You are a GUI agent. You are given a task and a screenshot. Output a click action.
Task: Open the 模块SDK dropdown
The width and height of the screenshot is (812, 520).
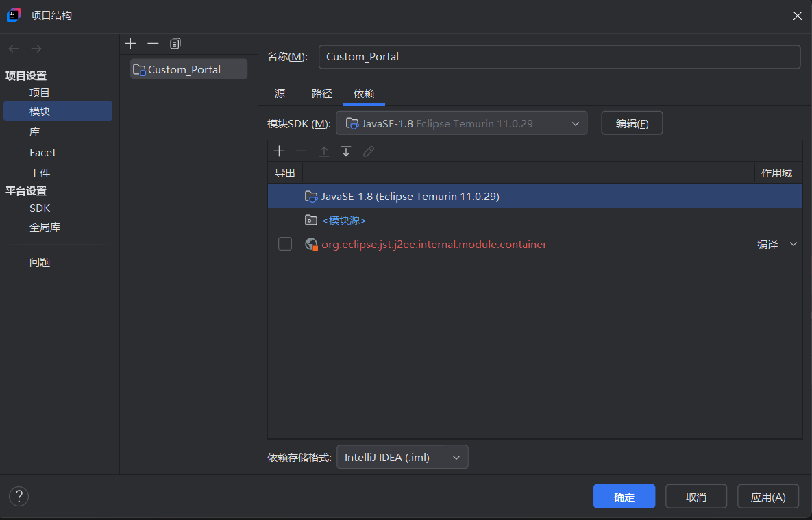point(461,123)
